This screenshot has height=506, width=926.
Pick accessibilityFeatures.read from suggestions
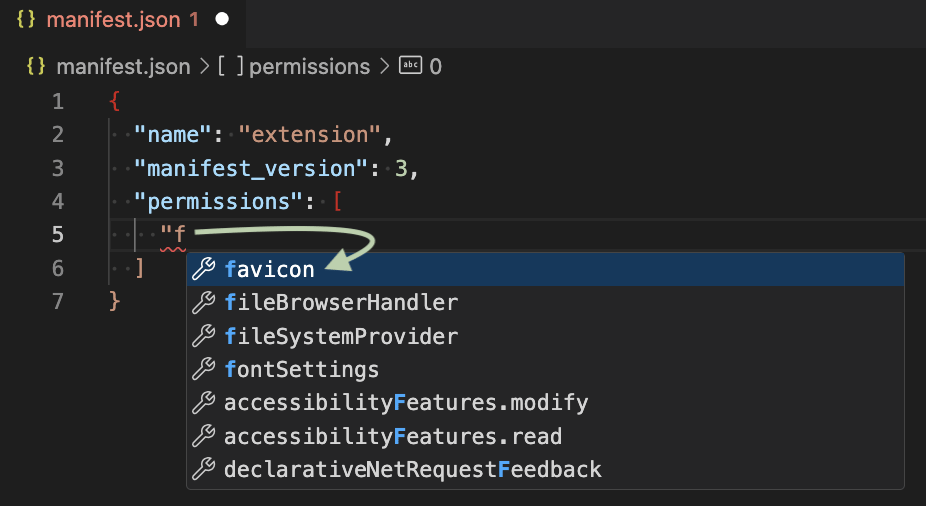coord(393,436)
